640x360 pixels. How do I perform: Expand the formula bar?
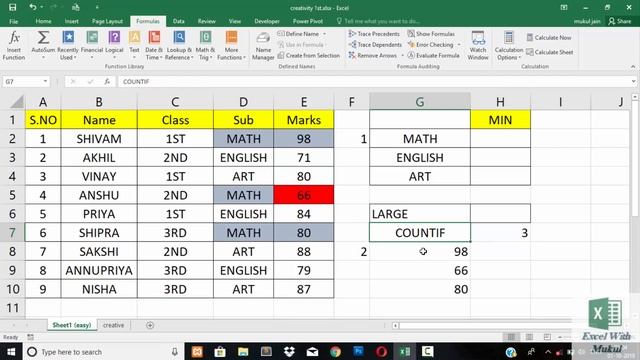[633, 82]
